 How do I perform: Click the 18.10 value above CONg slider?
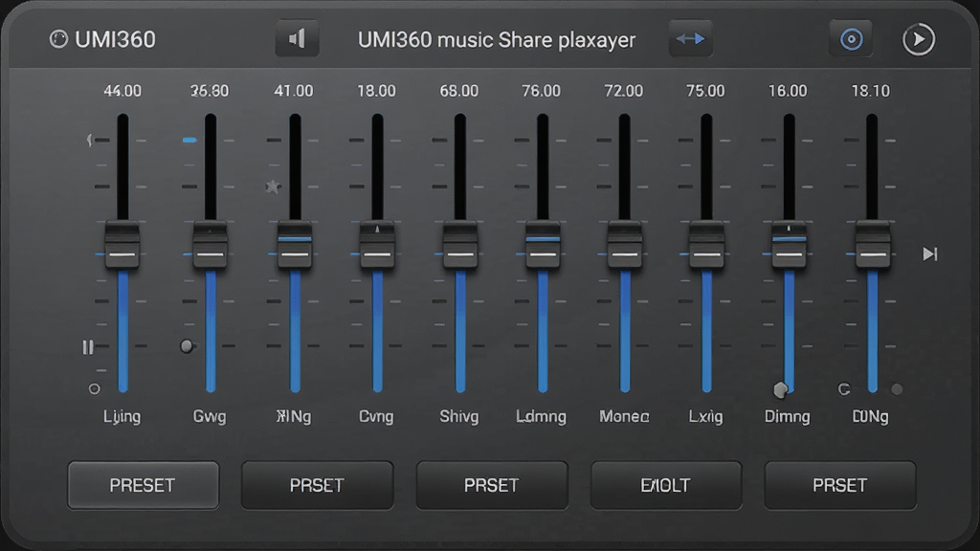tap(871, 91)
